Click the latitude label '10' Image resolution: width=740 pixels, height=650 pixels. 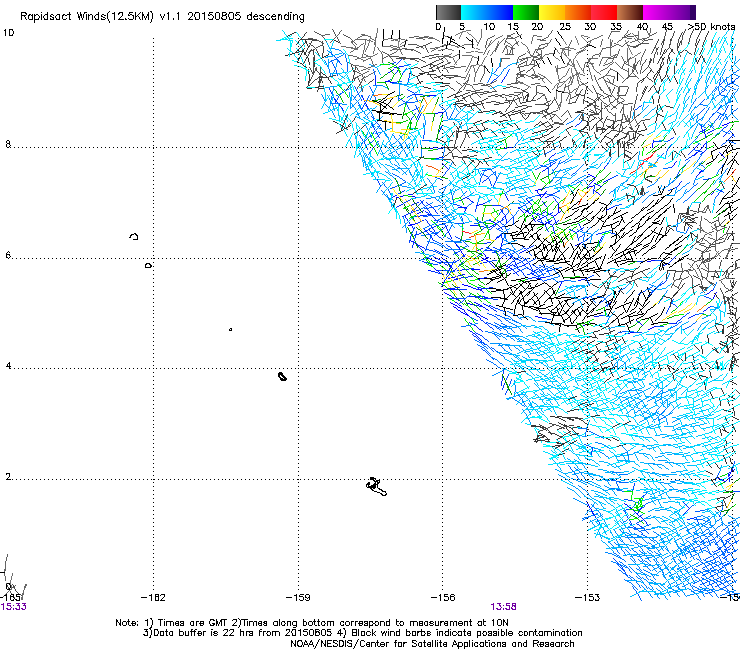point(8,33)
